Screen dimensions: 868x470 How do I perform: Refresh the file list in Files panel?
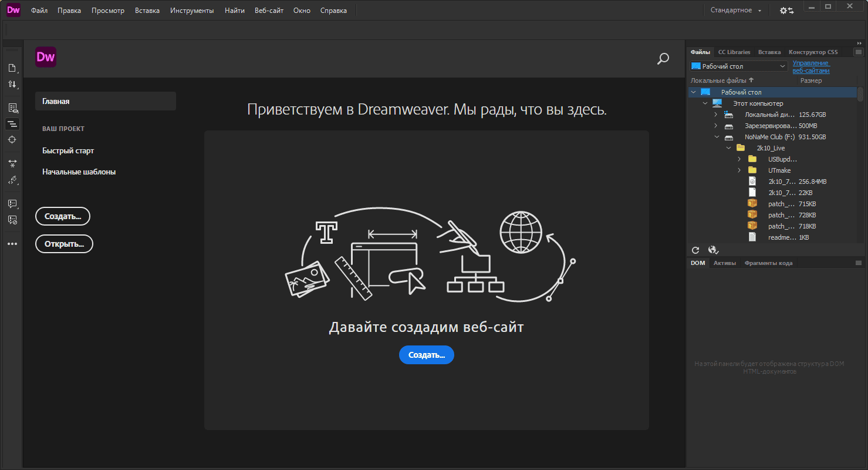click(695, 250)
